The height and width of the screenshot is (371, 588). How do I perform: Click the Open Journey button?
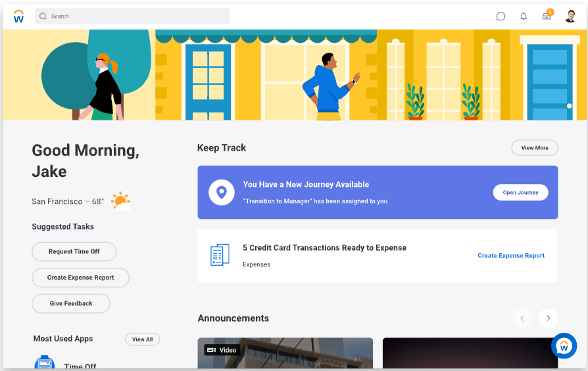point(520,193)
